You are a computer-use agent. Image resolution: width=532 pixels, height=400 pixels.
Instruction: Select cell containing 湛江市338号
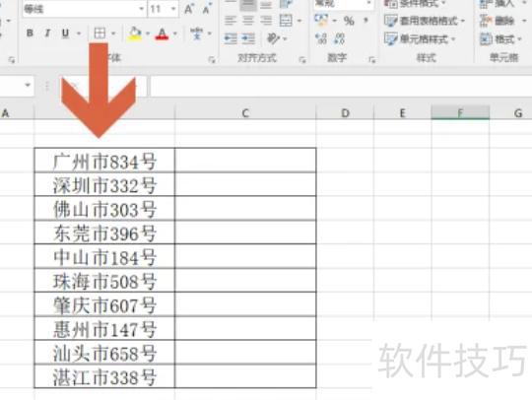pyautogui.click(x=104, y=376)
